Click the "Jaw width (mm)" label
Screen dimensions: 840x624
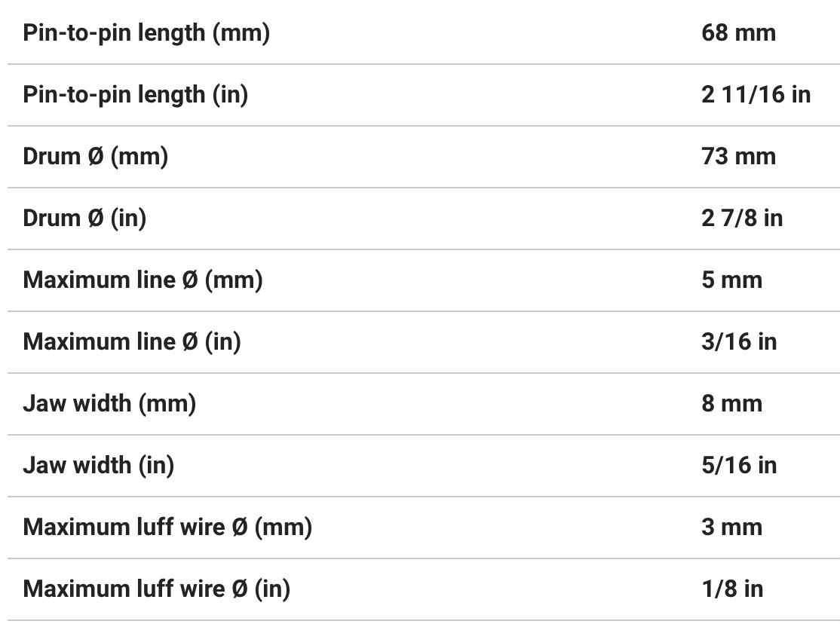coord(109,404)
